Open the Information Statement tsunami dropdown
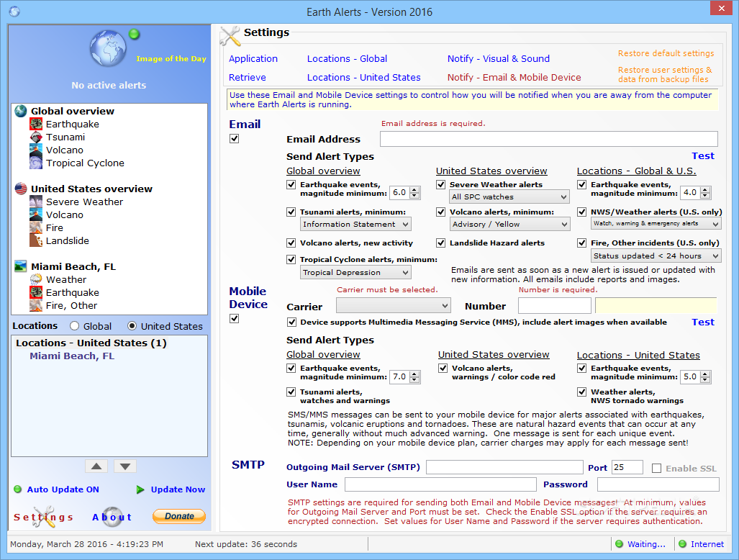The height and width of the screenshot is (560, 739). pos(355,224)
